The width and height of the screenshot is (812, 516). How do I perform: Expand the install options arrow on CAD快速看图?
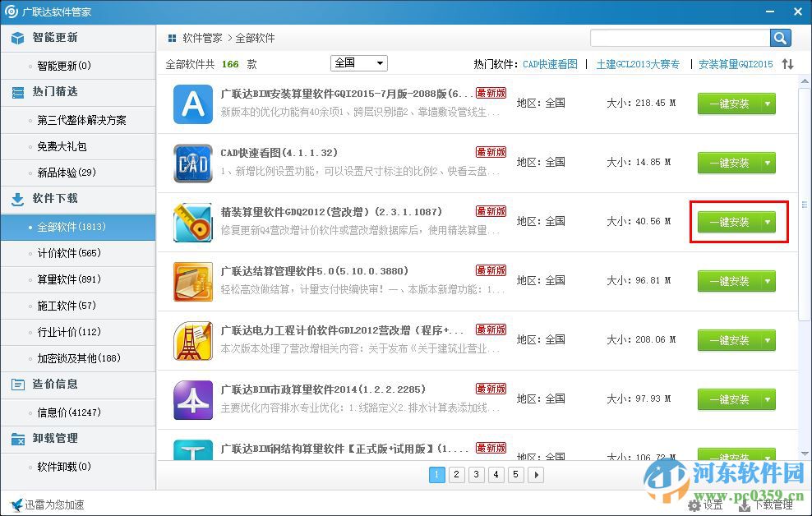click(x=766, y=163)
